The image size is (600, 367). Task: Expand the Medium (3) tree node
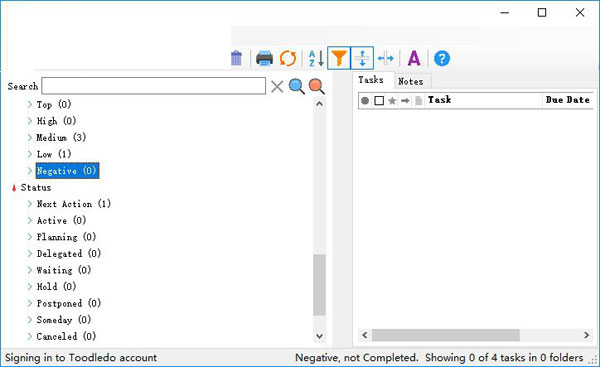tap(30, 137)
